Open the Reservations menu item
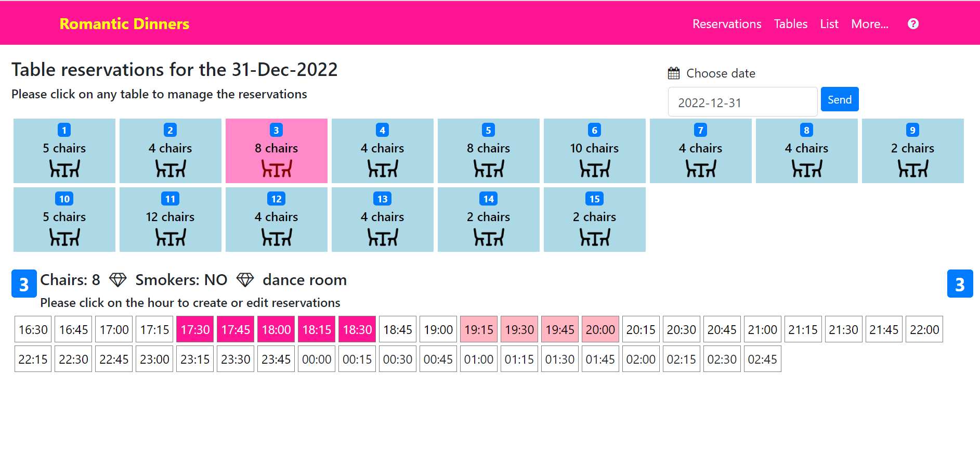The width and height of the screenshot is (980, 449). 726,24
